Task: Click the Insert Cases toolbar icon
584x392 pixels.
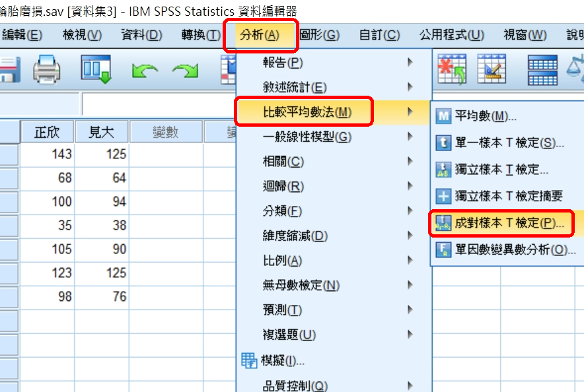Action: (452, 69)
